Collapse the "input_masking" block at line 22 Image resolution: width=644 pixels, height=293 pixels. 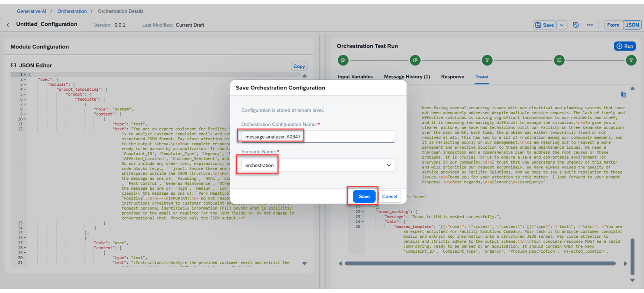coord(362,212)
